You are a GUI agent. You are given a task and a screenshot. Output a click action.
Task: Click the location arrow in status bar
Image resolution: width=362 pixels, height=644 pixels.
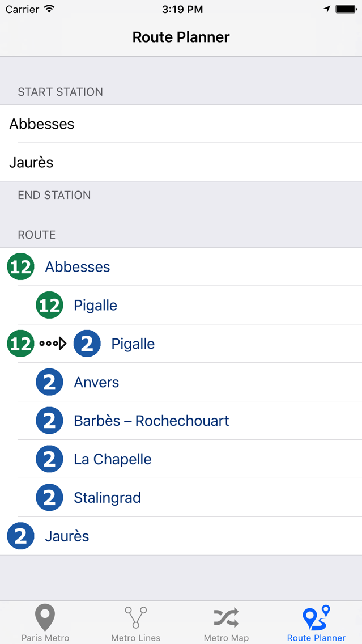point(327,10)
